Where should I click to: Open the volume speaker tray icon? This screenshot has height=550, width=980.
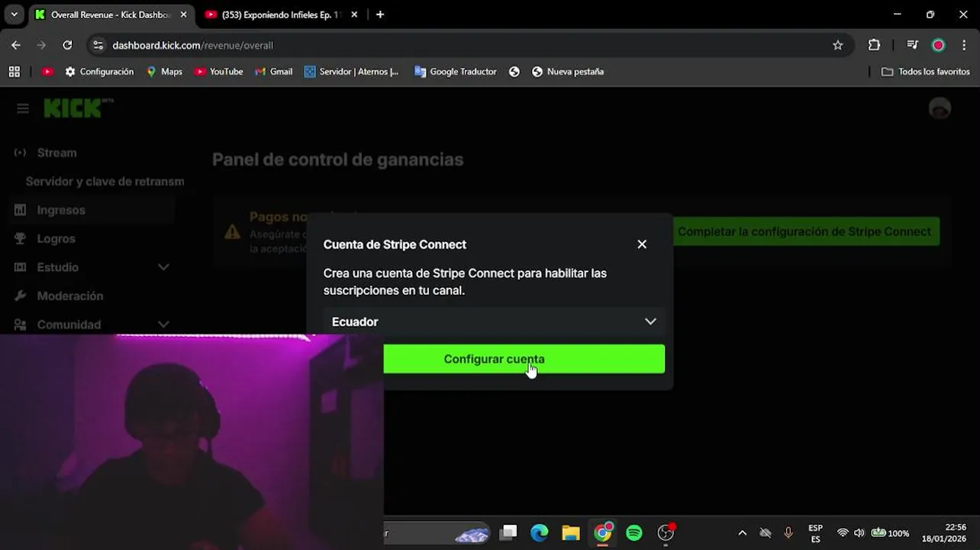click(x=859, y=533)
